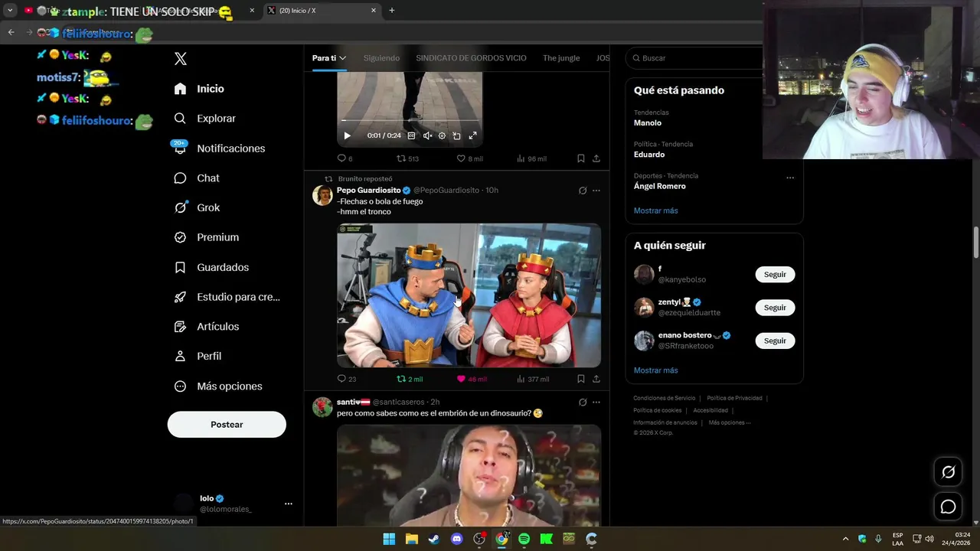This screenshot has width=980, height=551.
Task: View analytics of the 377 mil views post
Action: click(x=533, y=379)
